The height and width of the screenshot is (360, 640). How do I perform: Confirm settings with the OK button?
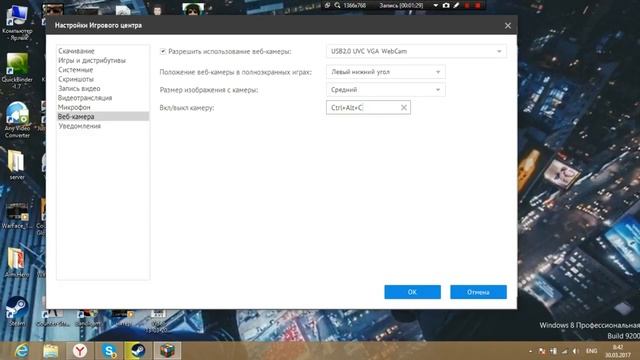click(412, 292)
